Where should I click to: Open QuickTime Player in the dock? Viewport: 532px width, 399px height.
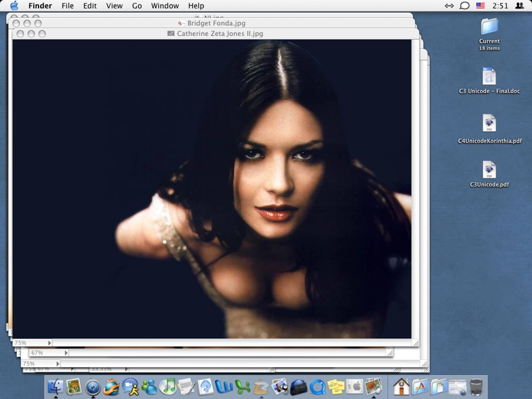click(x=317, y=386)
